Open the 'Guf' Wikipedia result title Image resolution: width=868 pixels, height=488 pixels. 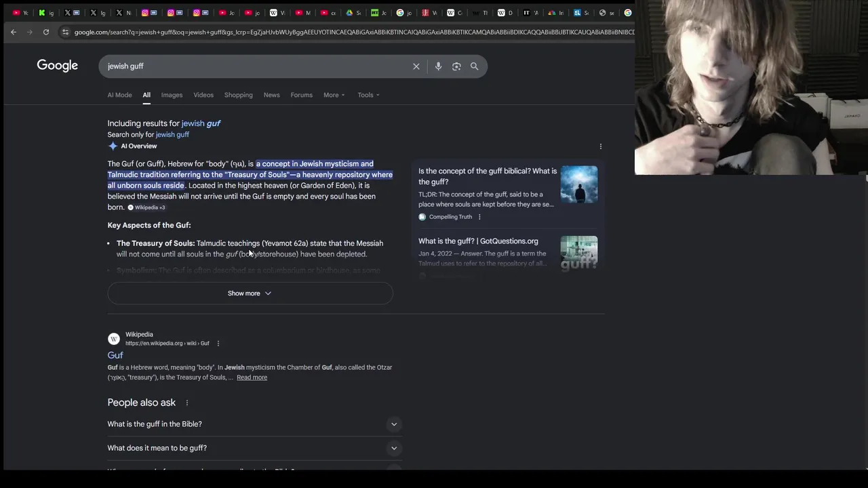tap(115, 355)
